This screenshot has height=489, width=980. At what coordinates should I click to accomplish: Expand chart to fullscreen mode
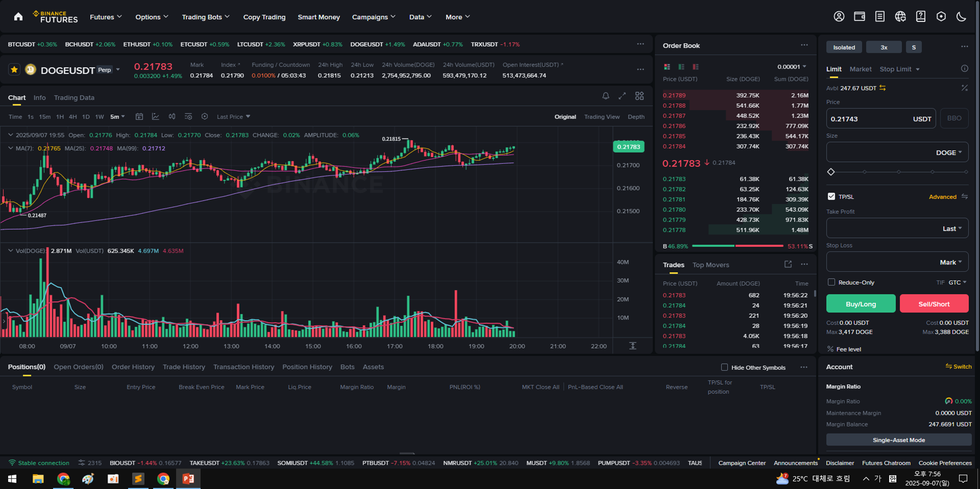coord(622,96)
